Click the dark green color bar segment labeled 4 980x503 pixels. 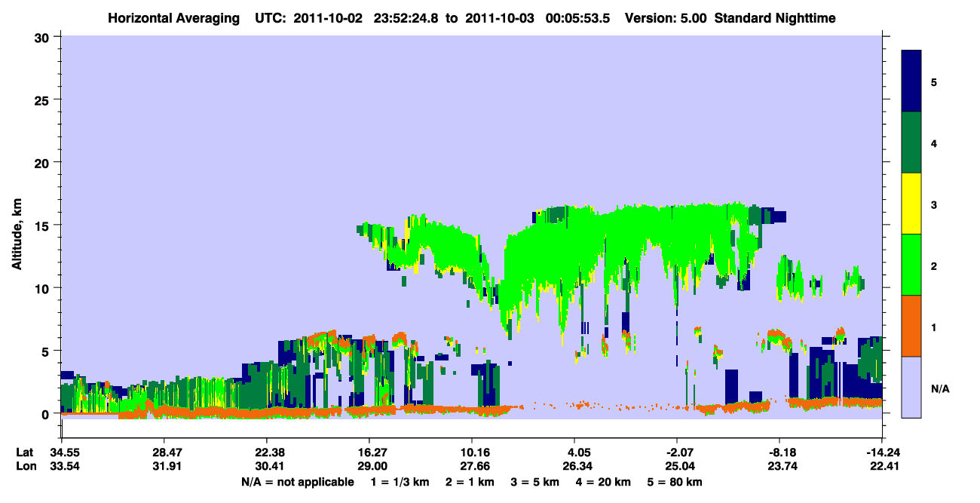911,143
